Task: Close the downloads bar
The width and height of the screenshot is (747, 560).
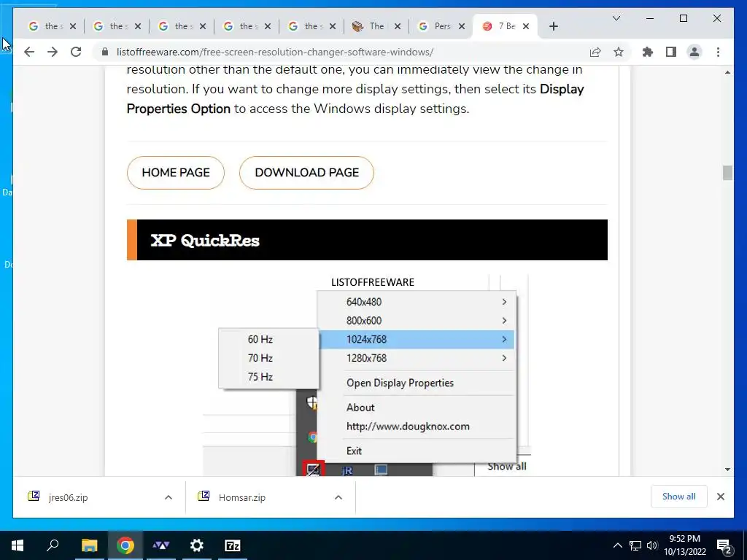Action: [x=720, y=497]
